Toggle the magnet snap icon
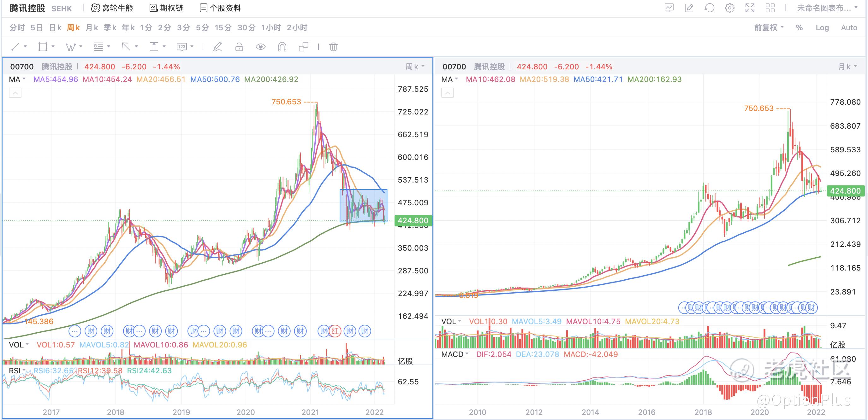Viewport: 868px width, 420px height. 282,47
